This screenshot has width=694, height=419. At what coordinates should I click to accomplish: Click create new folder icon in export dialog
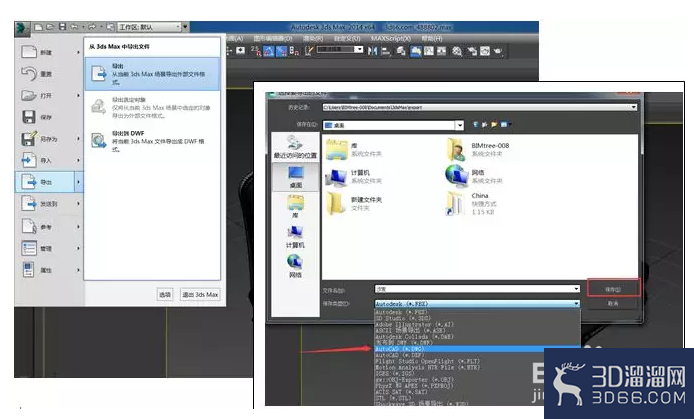coord(494,125)
